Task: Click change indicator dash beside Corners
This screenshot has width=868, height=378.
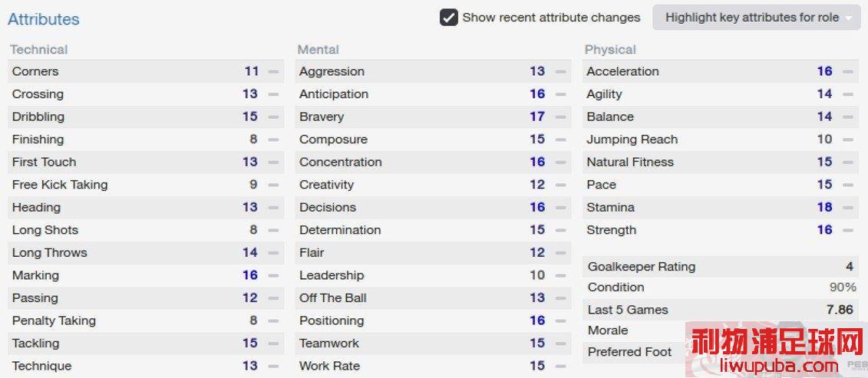Action: point(273,71)
